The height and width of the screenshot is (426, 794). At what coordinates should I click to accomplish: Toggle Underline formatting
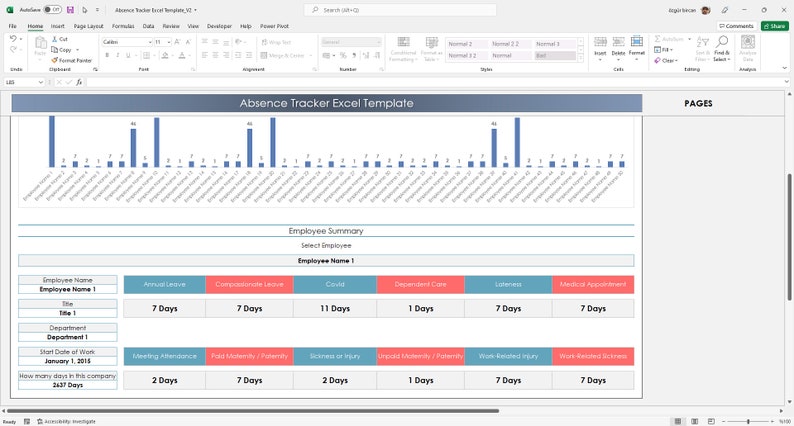[x=128, y=55]
